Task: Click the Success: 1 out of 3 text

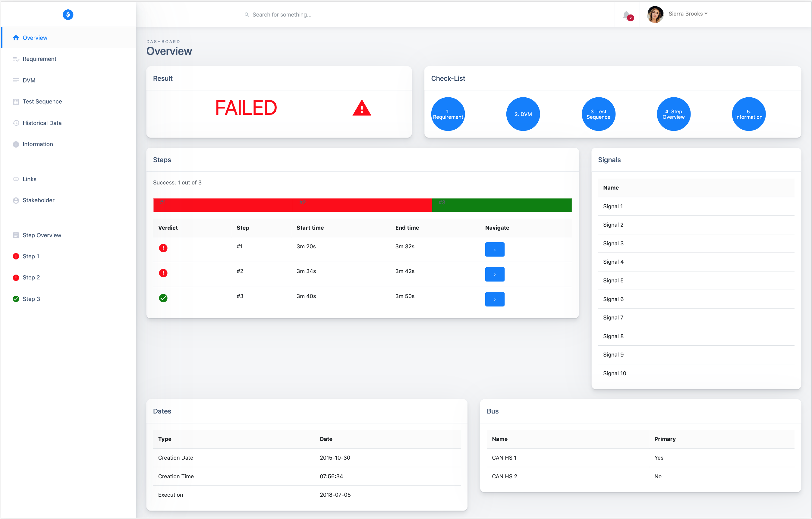Action: pos(177,182)
